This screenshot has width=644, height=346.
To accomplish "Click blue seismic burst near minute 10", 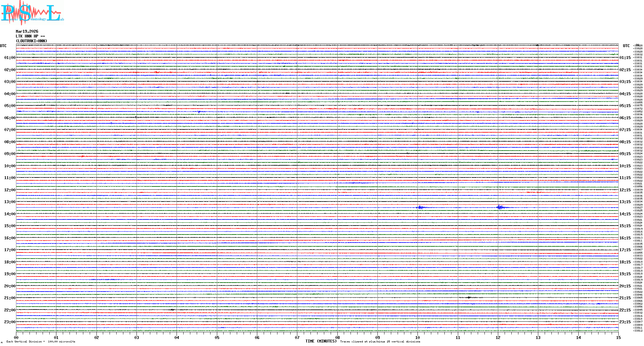I will point(420,207).
